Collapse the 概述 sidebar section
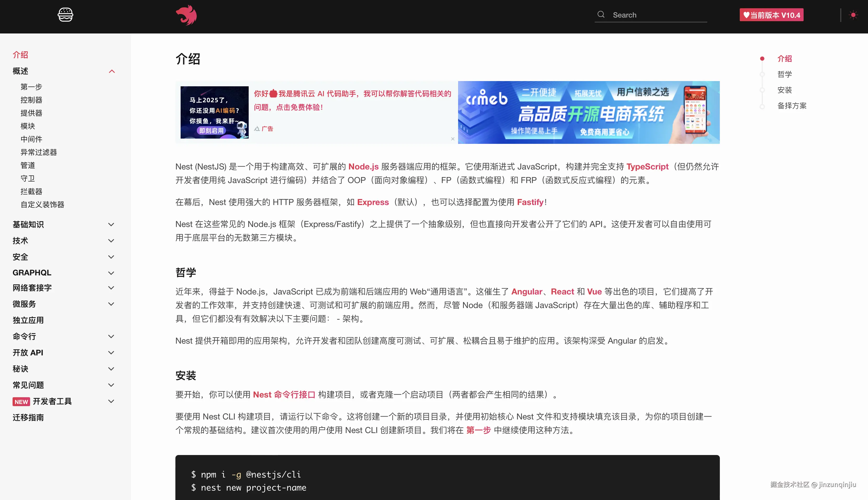868x500 pixels. tap(112, 71)
